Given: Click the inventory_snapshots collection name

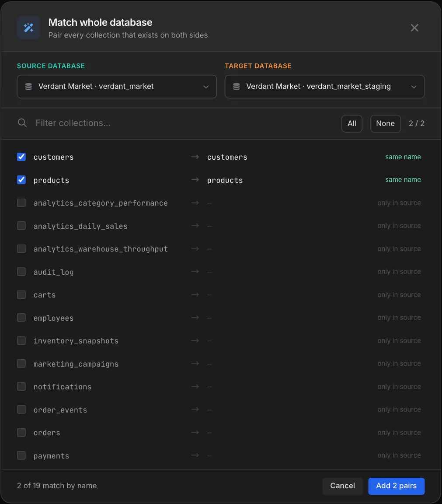Looking at the screenshot, I should [76, 341].
